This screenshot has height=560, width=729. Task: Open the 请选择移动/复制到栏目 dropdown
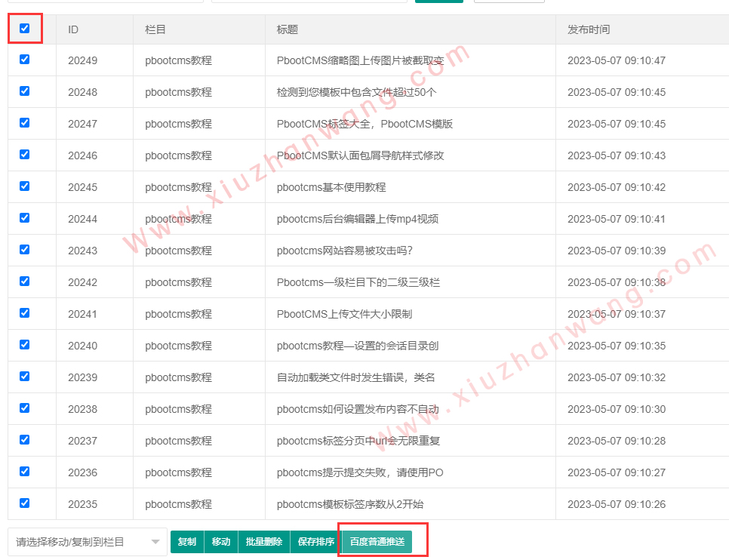pos(88,542)
